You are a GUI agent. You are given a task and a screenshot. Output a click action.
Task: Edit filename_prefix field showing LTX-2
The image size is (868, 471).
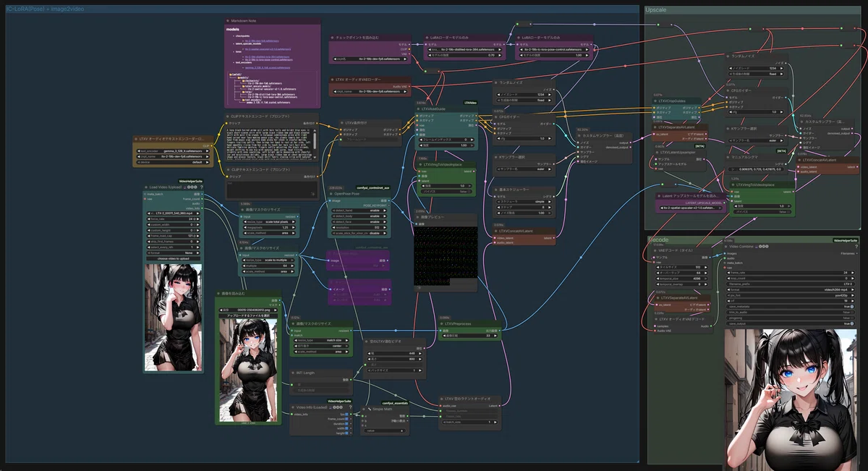[790, 284]
